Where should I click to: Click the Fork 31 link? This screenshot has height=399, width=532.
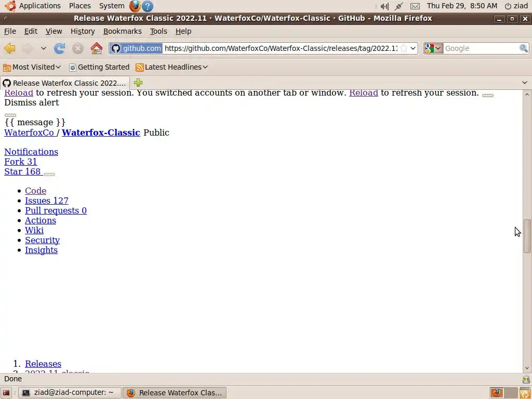click(20, 162)
